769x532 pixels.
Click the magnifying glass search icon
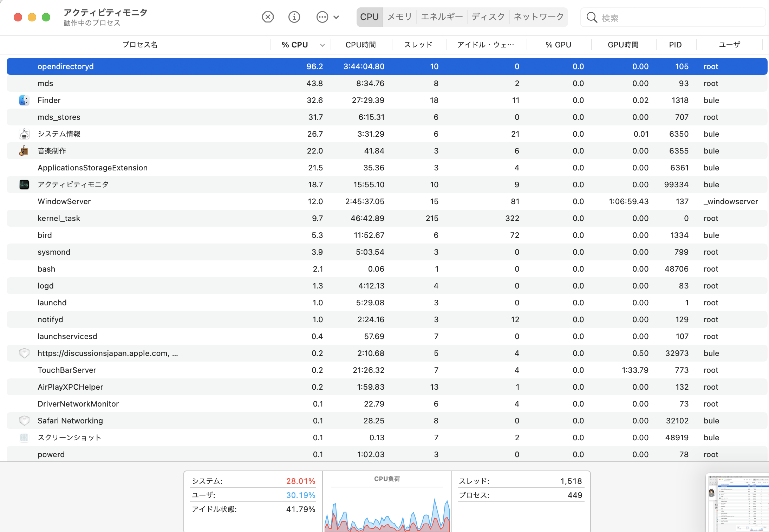592,18
